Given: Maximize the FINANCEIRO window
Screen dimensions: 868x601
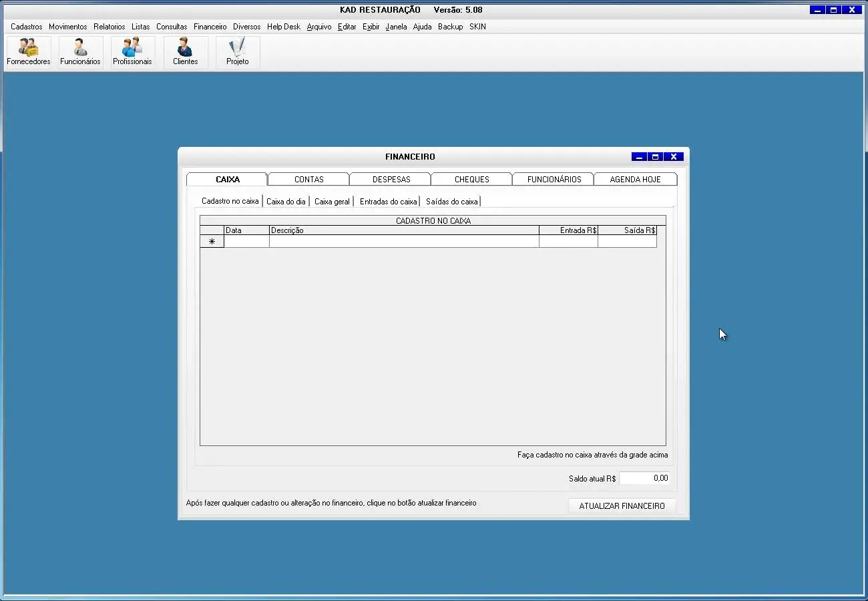Looking at the screenshot, I should [x=656, y=156].
